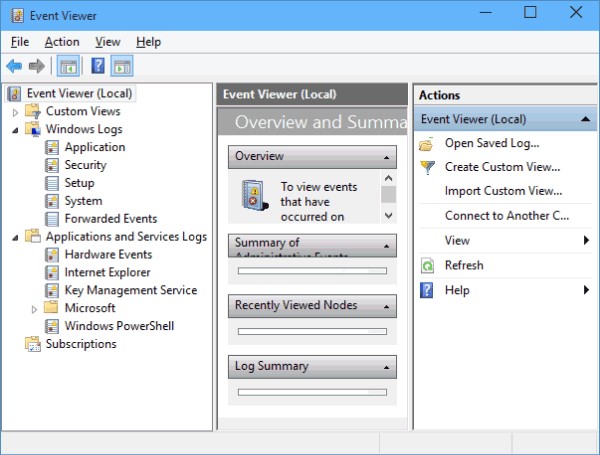Select the Security log
This screenshot has width=600, height=455.
tap(85, 165)
